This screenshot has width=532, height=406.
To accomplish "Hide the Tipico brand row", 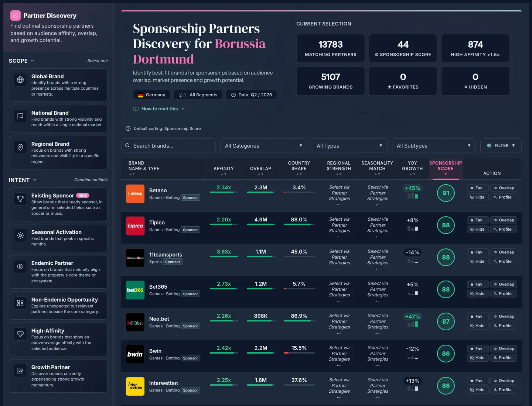I will 478,229.
